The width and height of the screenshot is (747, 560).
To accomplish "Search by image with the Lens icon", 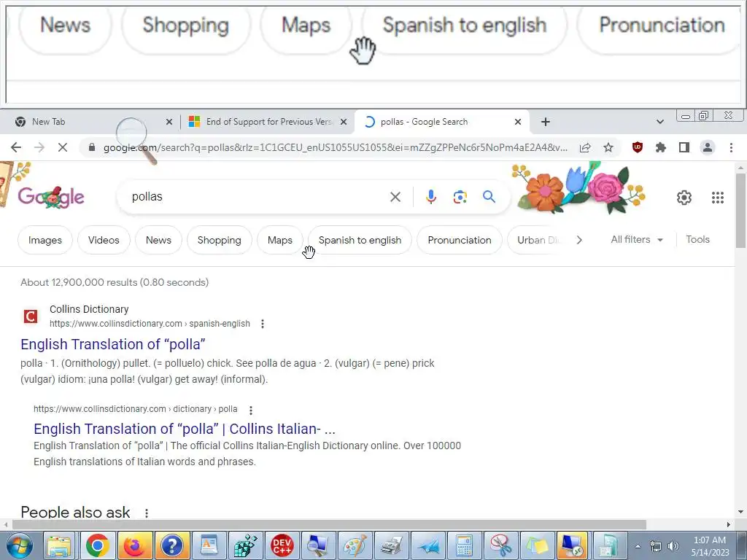I will click(x=460, y=197).
